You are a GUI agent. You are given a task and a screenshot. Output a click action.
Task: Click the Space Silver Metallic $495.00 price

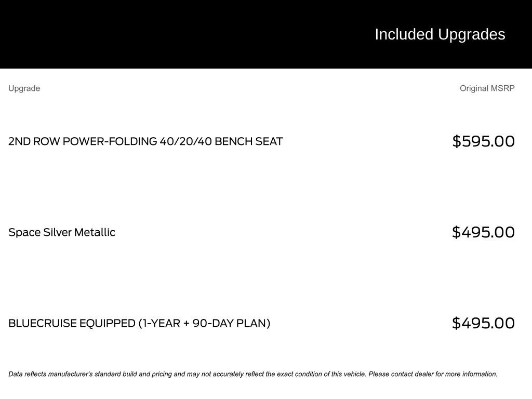click(x=484, y=232)
